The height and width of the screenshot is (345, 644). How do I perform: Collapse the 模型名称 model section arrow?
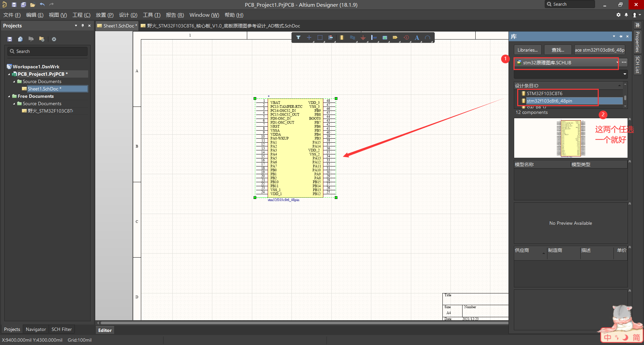click(630, 161)
